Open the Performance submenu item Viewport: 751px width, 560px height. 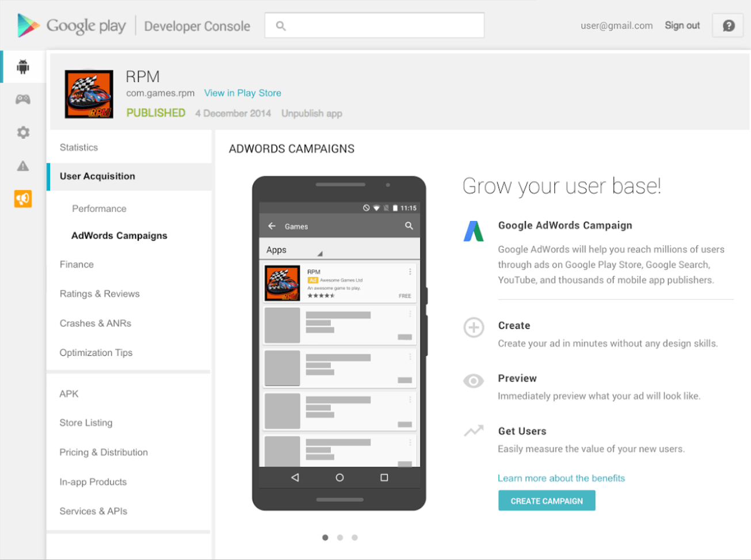(x=99, y=209)
